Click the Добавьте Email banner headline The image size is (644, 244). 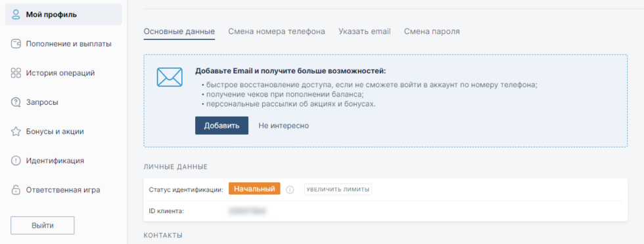pos(290,71)
